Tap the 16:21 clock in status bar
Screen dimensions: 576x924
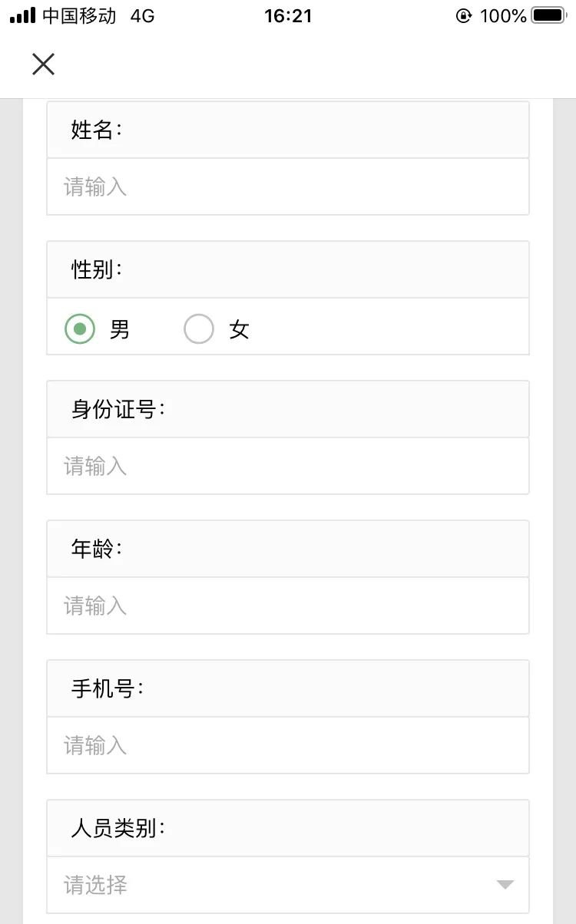[x=288, y=15]
